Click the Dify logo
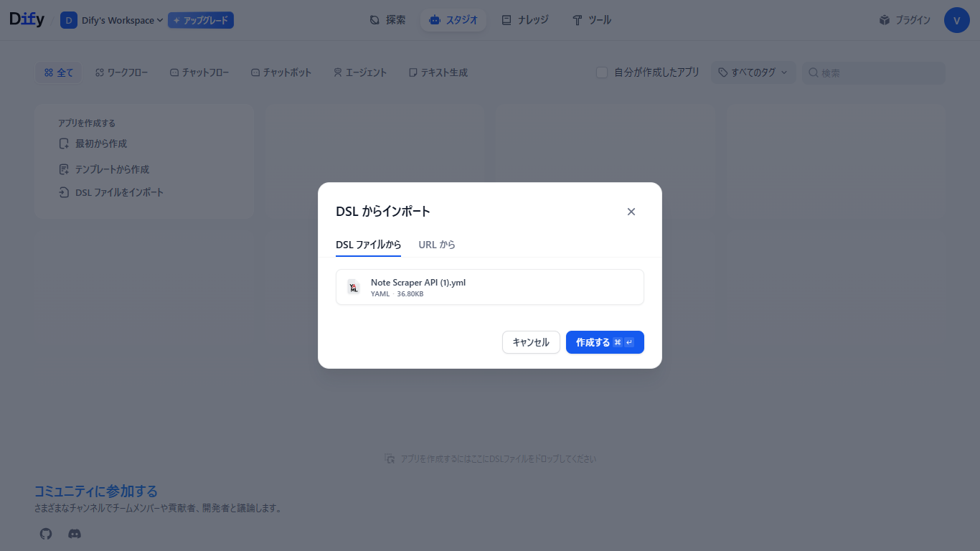980x551 pixels. click(27, 20)
